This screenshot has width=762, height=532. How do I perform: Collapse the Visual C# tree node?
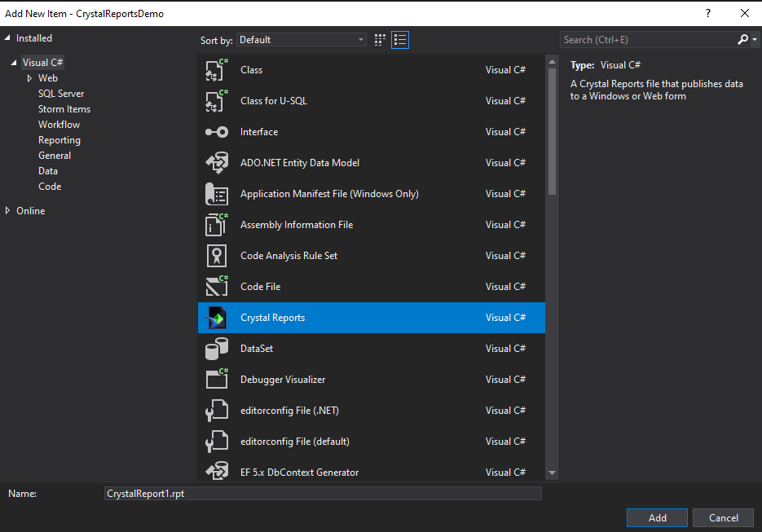pyautogui.click(x=14, y=63)
